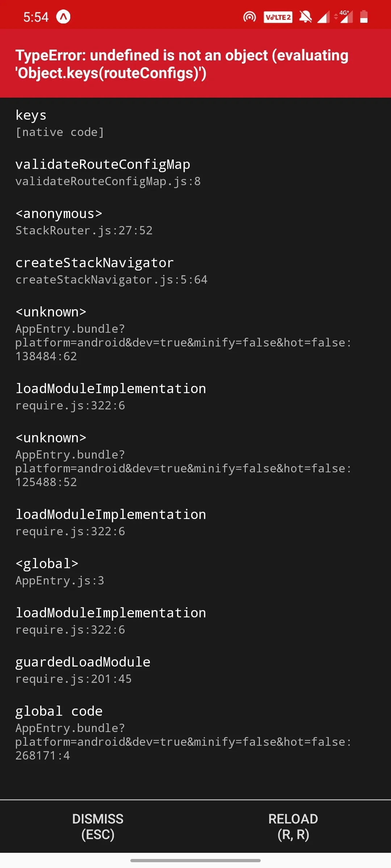Tap the 4G+ signal icon
Screen dimensions: 391x868
[344, 17]
